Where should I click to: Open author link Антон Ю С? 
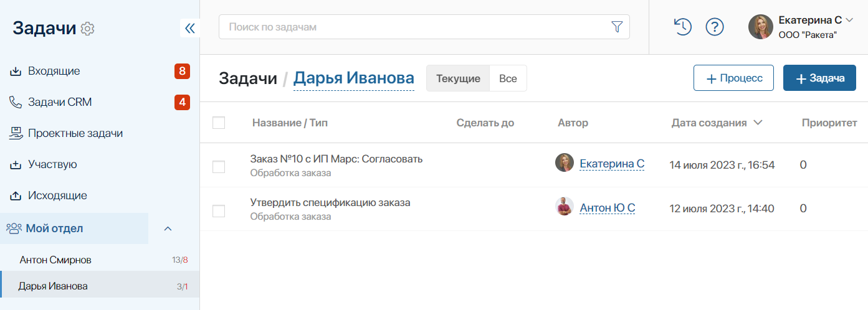tap(608, 208)
